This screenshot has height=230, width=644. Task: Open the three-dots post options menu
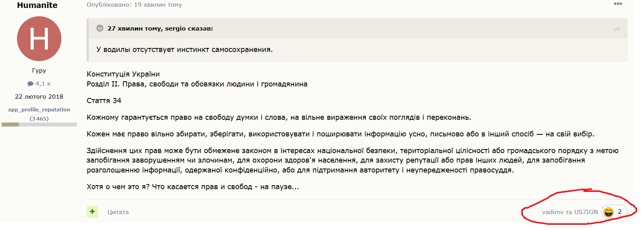[x=618, y=4]
